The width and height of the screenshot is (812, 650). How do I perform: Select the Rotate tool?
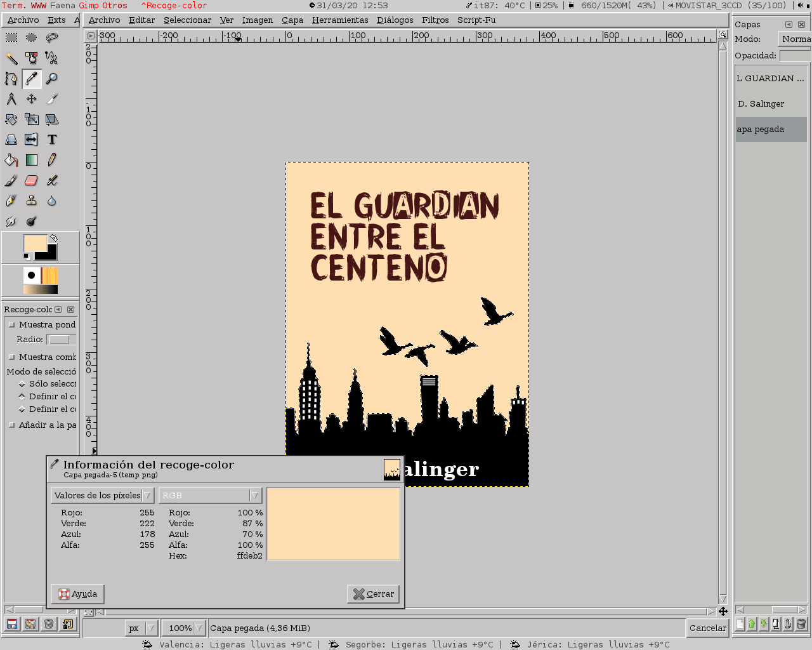click(11, 119)
